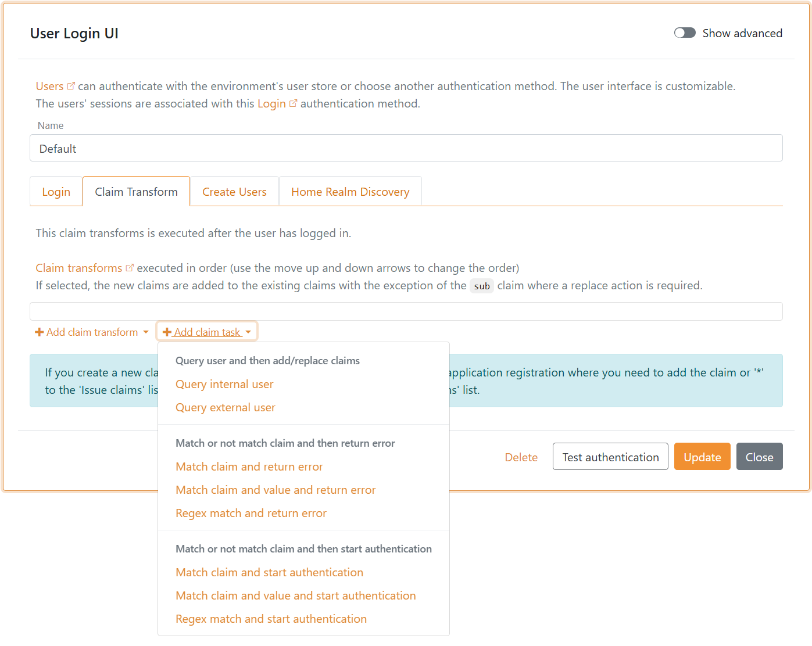Collapse the Add claim task dropdown caret

[248, 332]
